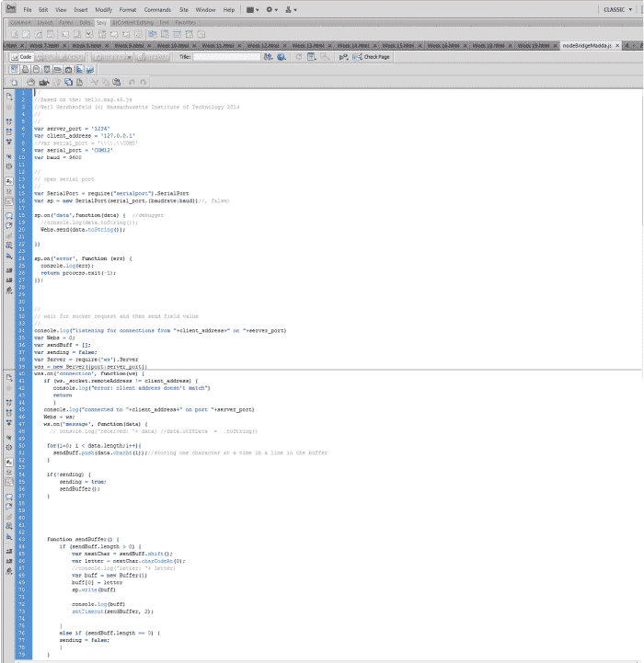Click the Browse in Bridge icon
644x663 pixels.
tap(44, 82)
